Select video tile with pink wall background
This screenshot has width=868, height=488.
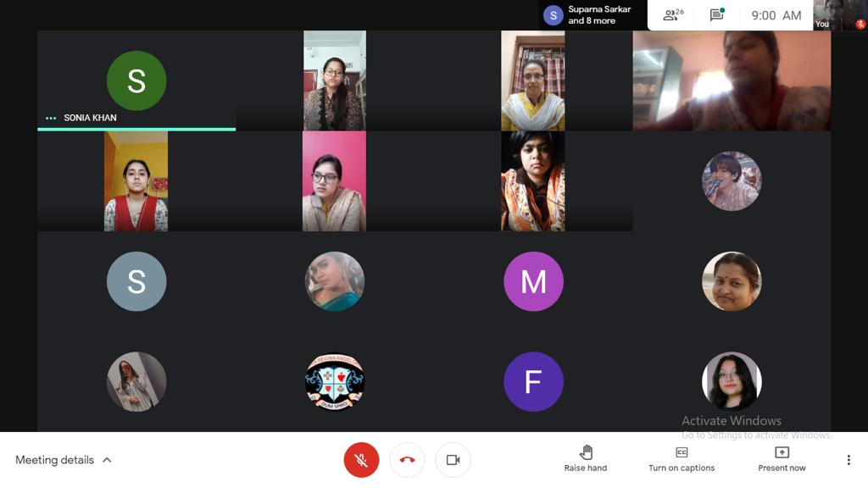click(x=334, y=181)
